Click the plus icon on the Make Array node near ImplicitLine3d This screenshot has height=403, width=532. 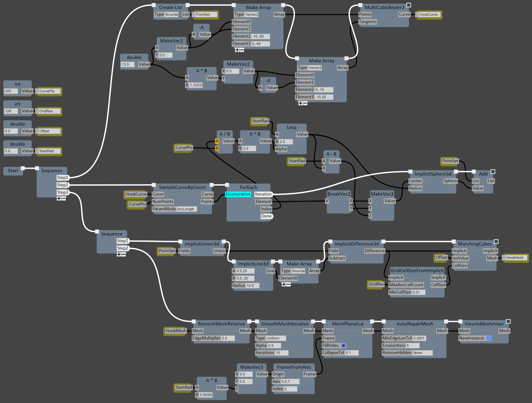pyautogui.click(x=284, y=284)
